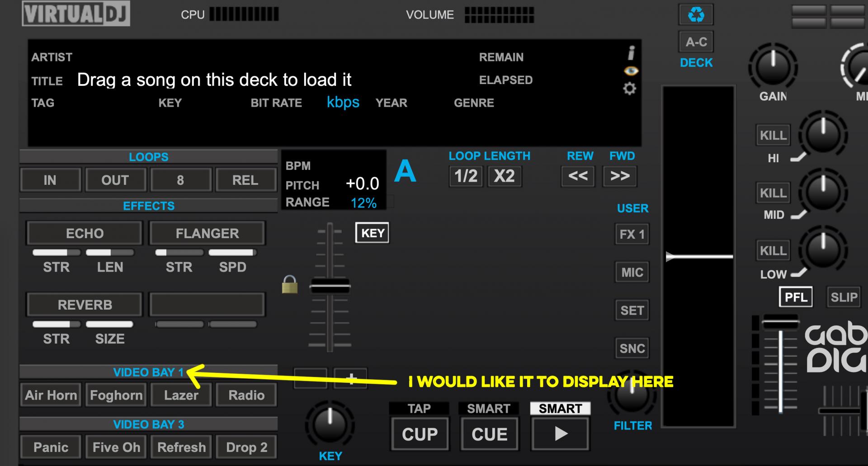868x466 pixels.
Task: Fast forward with the >> button
Action: point(620,176)
